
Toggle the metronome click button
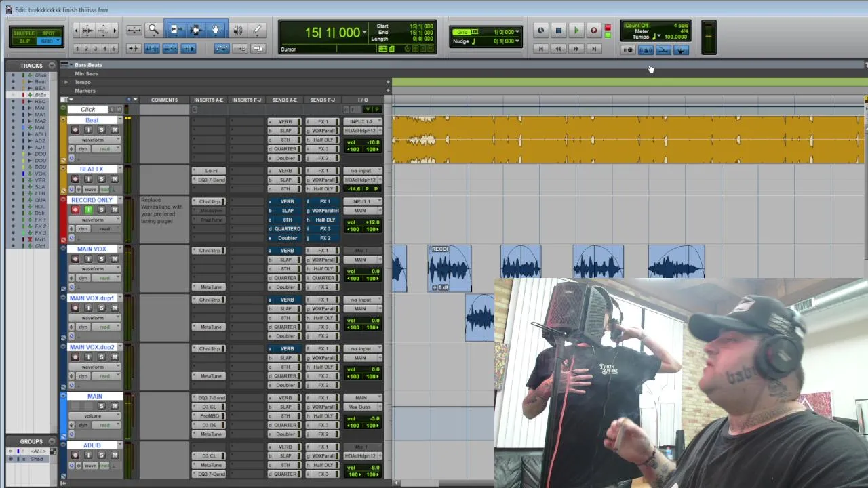[646, 49]
